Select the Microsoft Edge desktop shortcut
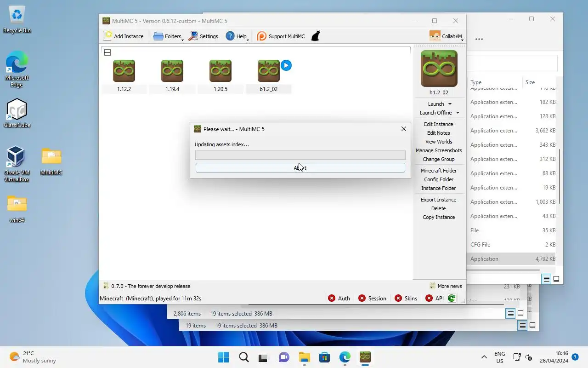The image size is (588, 368). coord(17,70)
